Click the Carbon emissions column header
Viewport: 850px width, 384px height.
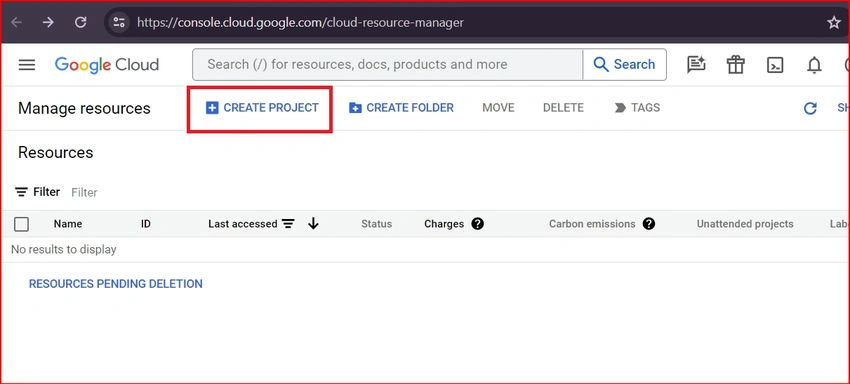(x=592, y=224)
